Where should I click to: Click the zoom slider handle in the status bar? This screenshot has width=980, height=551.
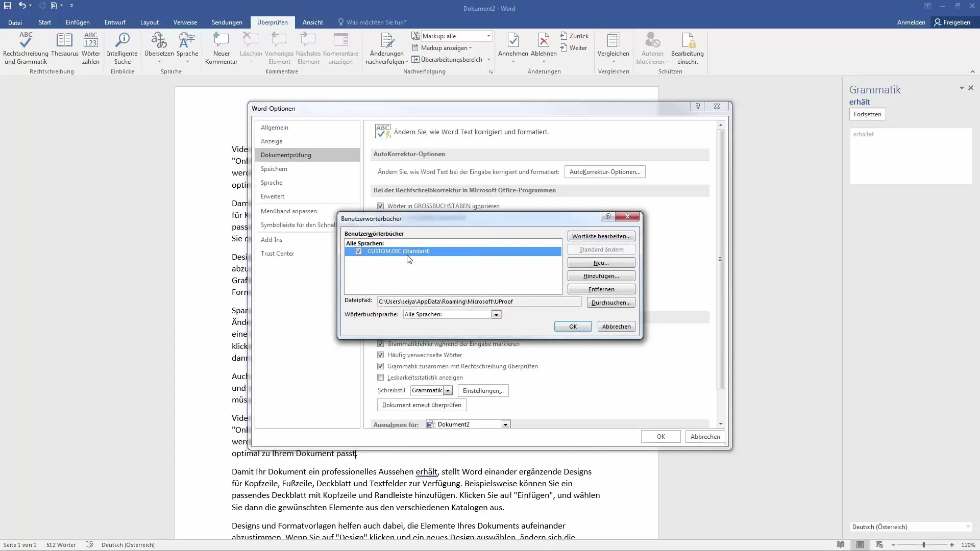(923, 545)
